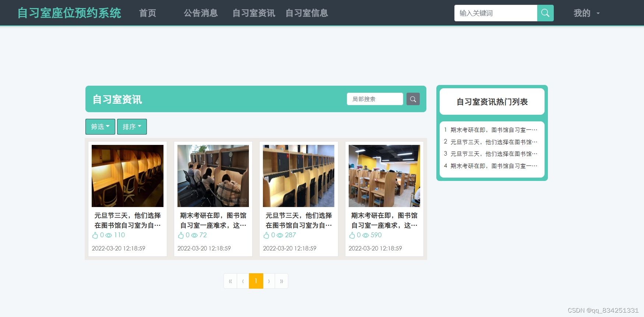Click the 自习室资讯热门列表 heading
Image resolution: width=644 pixels, height=317 pixels.
click(x=492, y=102)
